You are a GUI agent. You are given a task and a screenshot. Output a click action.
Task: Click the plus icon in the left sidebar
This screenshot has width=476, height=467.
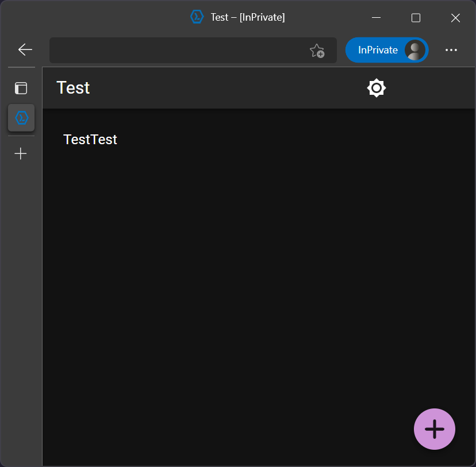(21, 153)
